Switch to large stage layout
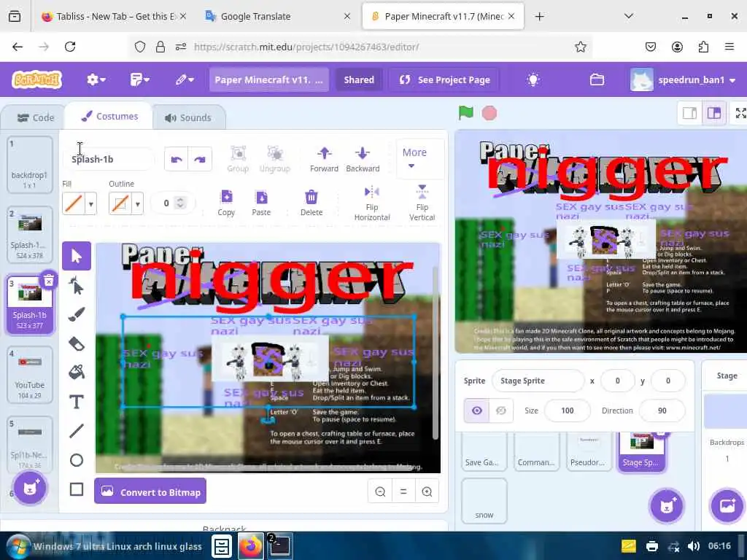This screenshot has width=747, height=560. click(x=713, y=113)
